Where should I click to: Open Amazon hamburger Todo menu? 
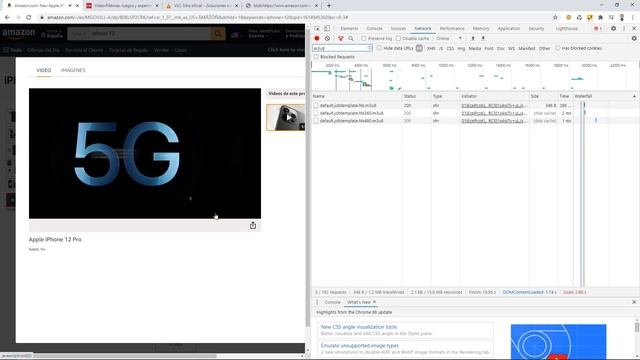pos(12,50)
